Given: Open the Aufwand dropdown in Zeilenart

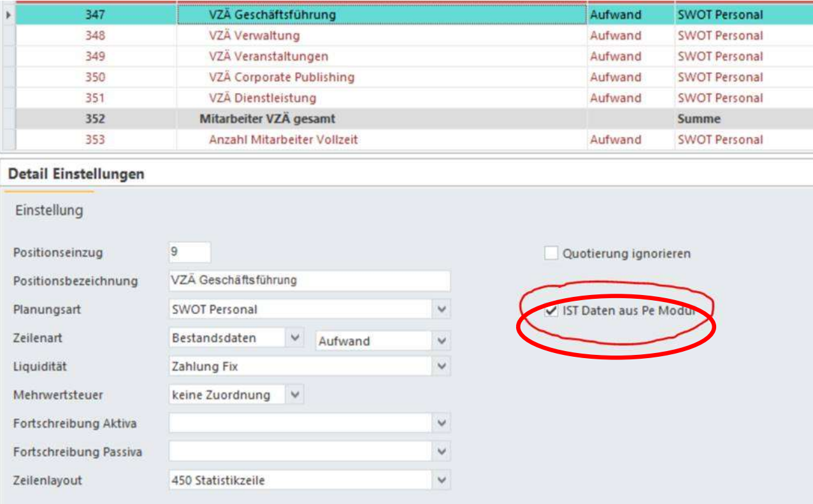Looking at the screenshot, I should click(442, 341).
